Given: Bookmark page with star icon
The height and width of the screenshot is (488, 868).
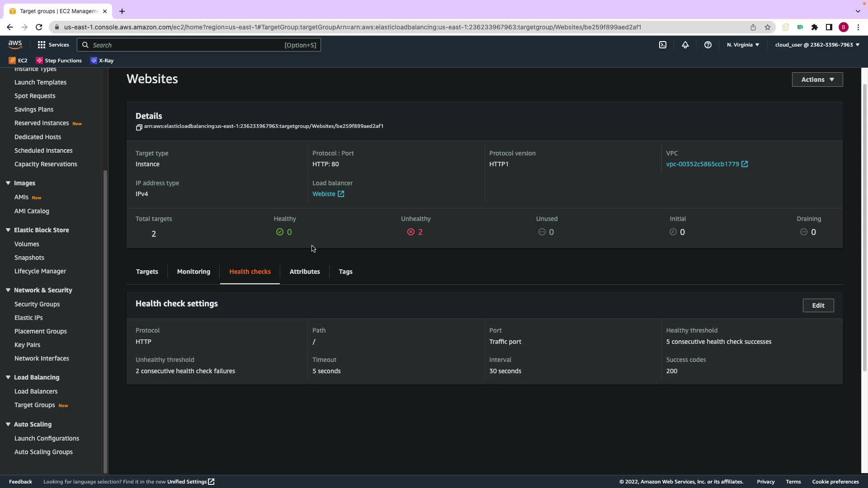Looking at the screenshot, I should (768, 27).
